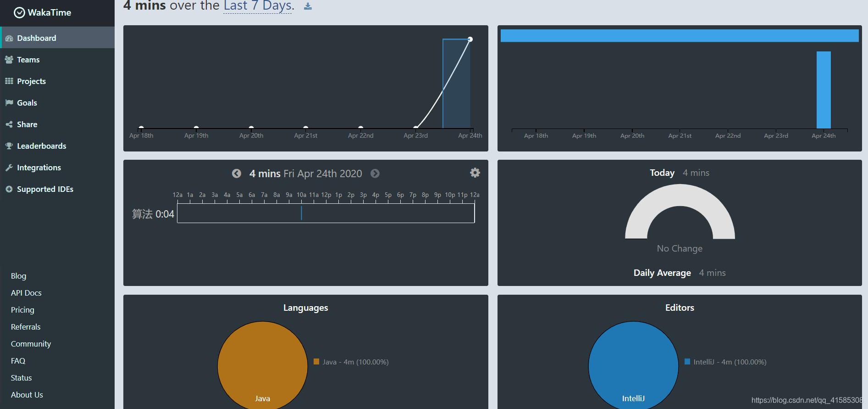Click the 'Daily Average' label

click(x=662, y=273)
